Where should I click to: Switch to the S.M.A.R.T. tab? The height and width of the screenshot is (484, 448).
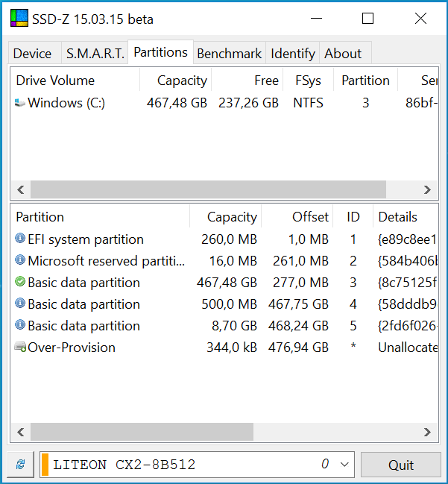tap(95, 54)
